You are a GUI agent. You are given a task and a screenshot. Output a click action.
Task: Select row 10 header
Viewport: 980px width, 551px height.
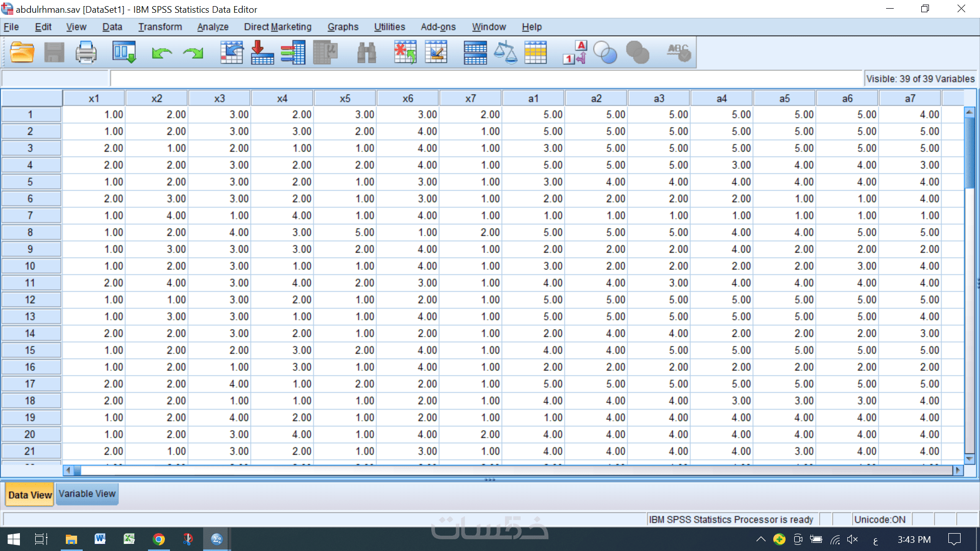[x=30, y=266]
